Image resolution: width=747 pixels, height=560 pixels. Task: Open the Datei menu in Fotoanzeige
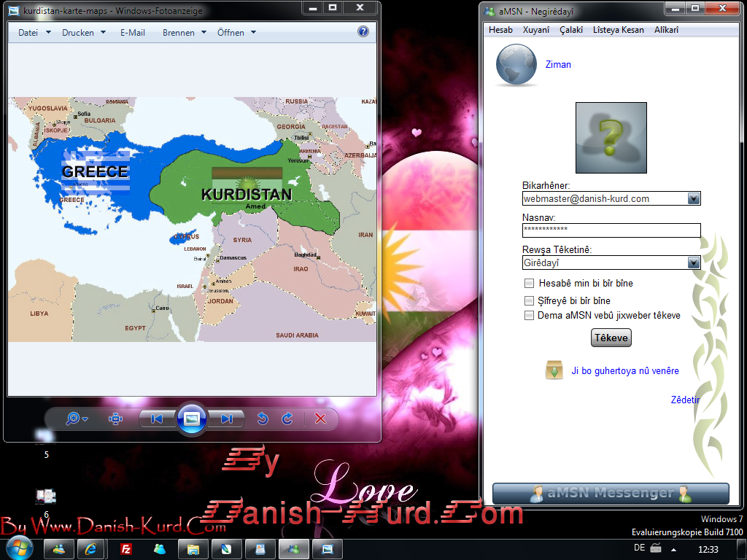coord(34,32)
